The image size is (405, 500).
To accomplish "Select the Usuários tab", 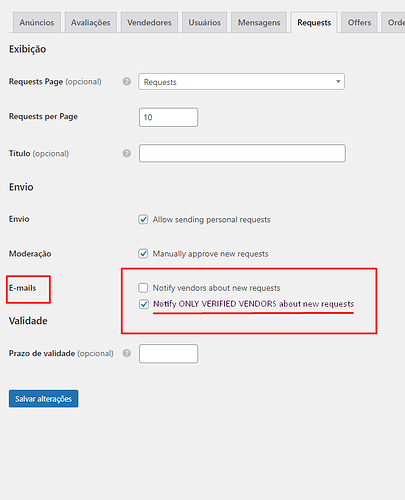I will [x=205, y=22].
